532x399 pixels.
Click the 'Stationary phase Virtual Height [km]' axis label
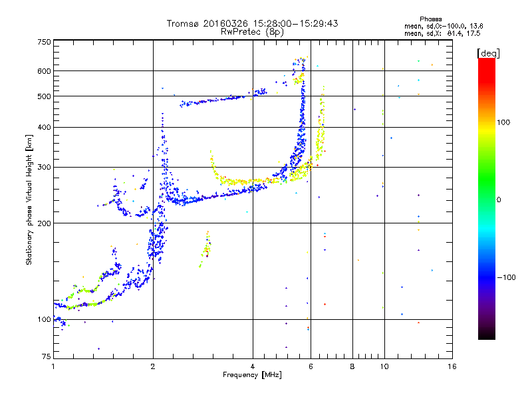pos(29,199)
